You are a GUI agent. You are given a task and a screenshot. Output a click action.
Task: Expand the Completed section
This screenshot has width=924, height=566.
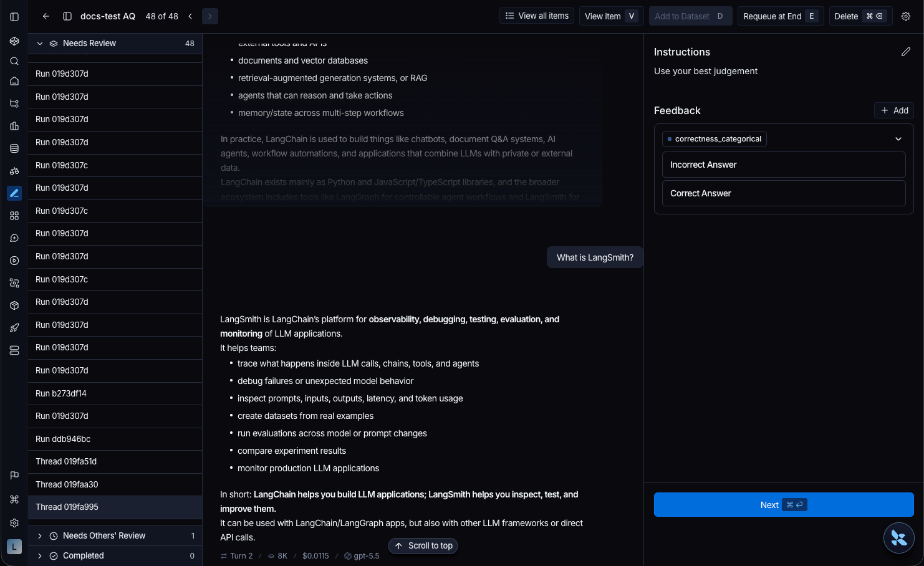coord(40,556)
